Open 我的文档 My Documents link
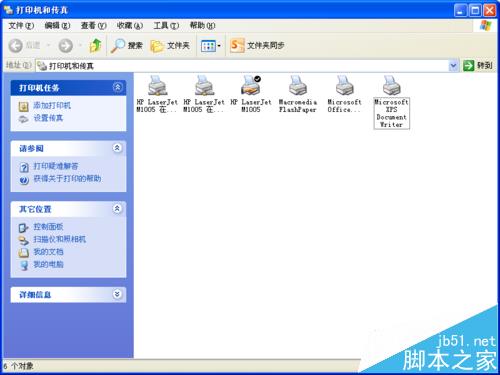500x375 pixels. click(x=48, y=252)
